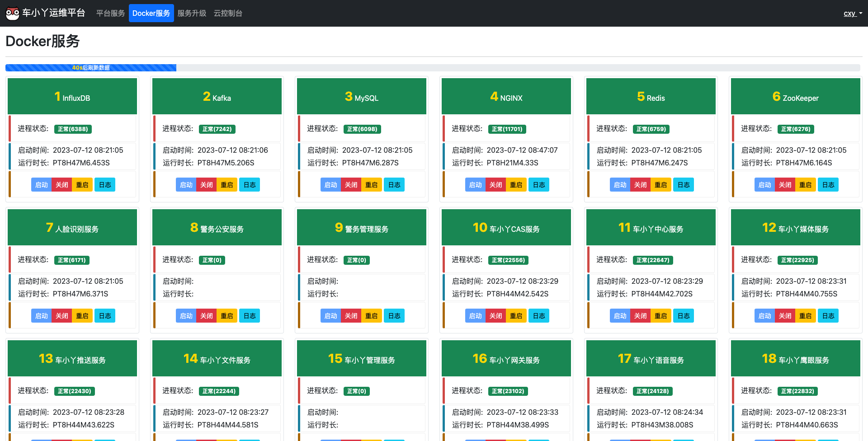Open the cxy user dropdown
The image size is (868, 441).
[x=852, y=13]
